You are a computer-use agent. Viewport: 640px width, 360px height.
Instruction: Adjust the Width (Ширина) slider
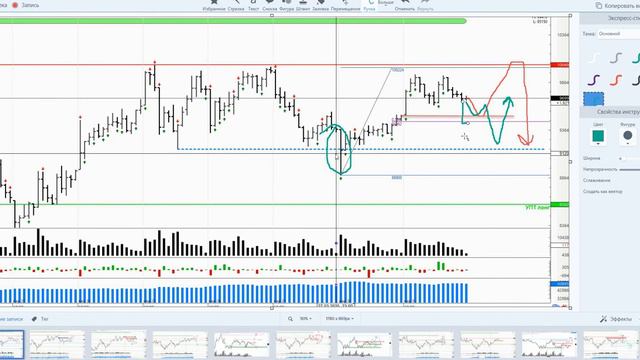tap(629, 158)
